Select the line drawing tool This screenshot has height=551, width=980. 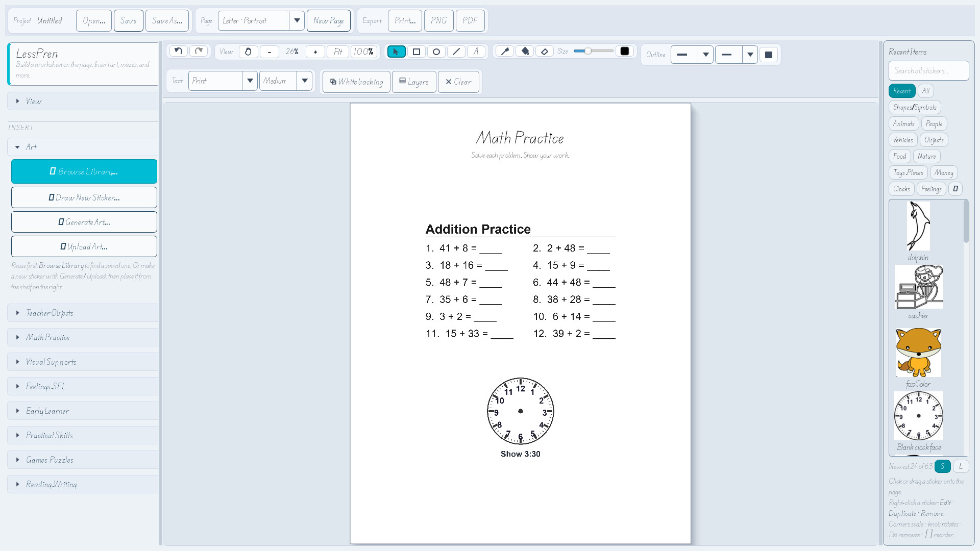[x=456, y=52]
